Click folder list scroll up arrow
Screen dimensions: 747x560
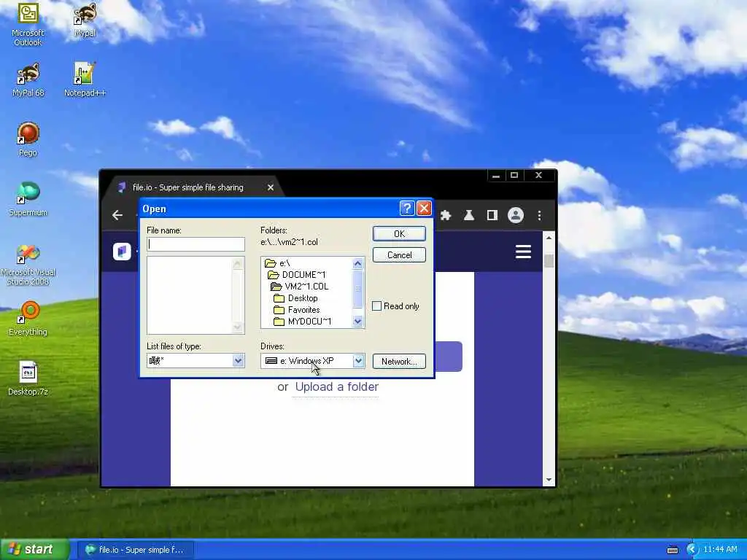click(x=358, y=263)
